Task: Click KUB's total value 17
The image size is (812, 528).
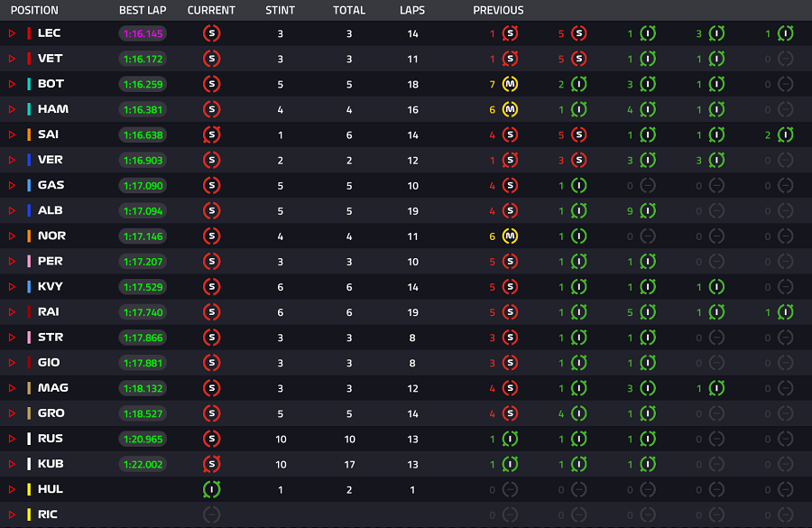Action: (x=349, y=465)
